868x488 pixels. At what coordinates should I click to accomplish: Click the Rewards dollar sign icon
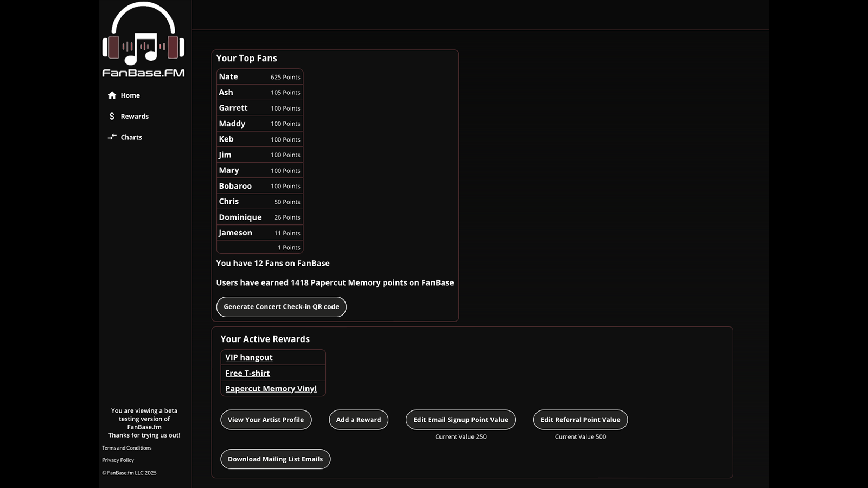click(112, 117)
